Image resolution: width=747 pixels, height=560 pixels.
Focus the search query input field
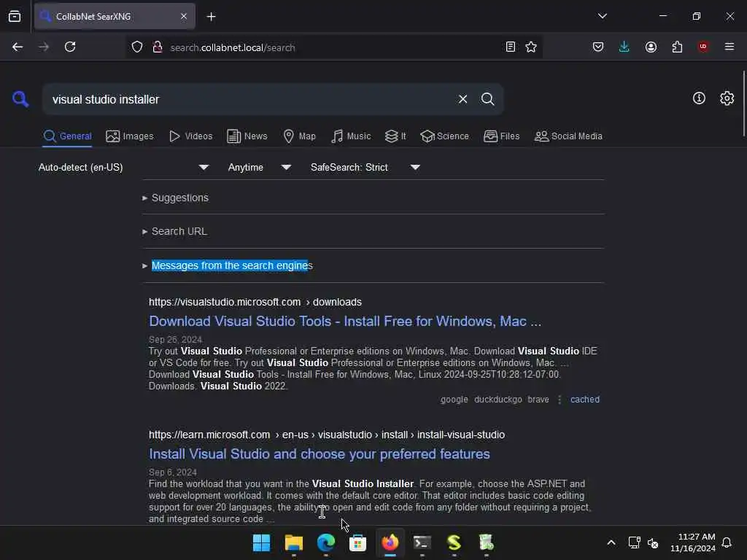click(x=250, y=99)
